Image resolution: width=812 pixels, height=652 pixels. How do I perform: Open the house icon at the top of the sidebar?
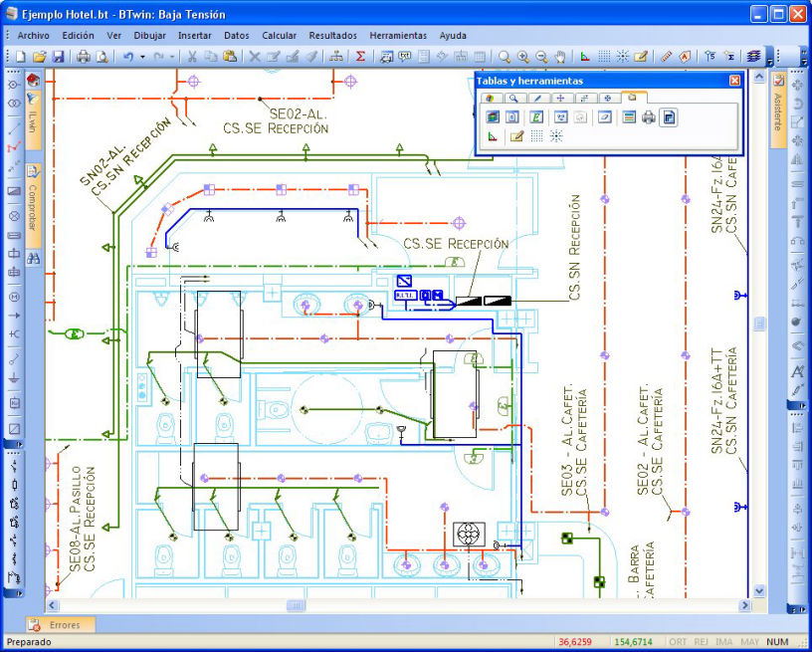tap(33, 80)
